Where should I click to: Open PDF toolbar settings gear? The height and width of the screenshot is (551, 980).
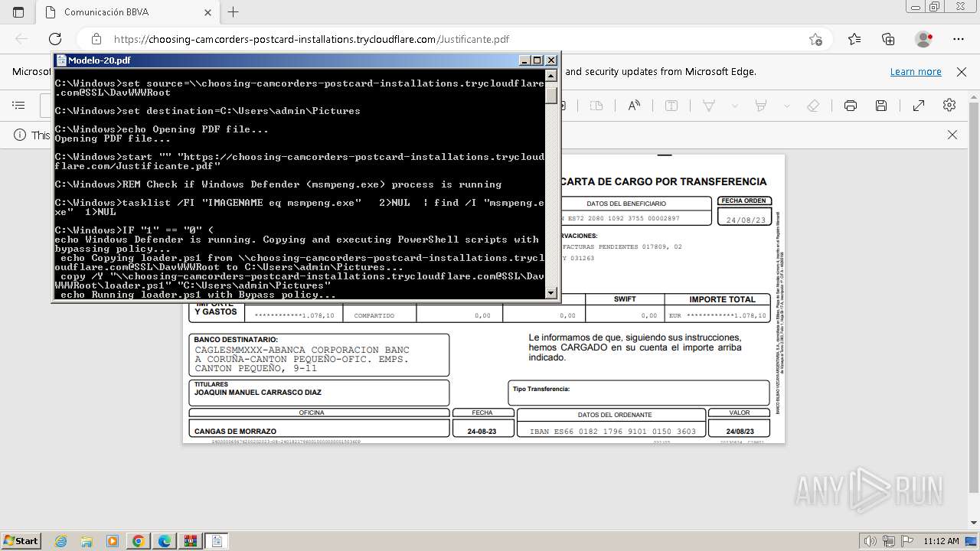[949, 106]
